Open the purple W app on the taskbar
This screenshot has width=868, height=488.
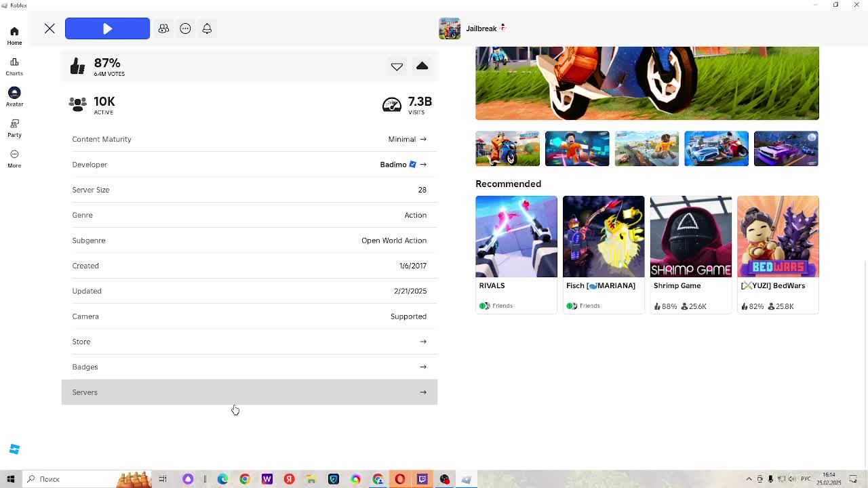(267, 479)
